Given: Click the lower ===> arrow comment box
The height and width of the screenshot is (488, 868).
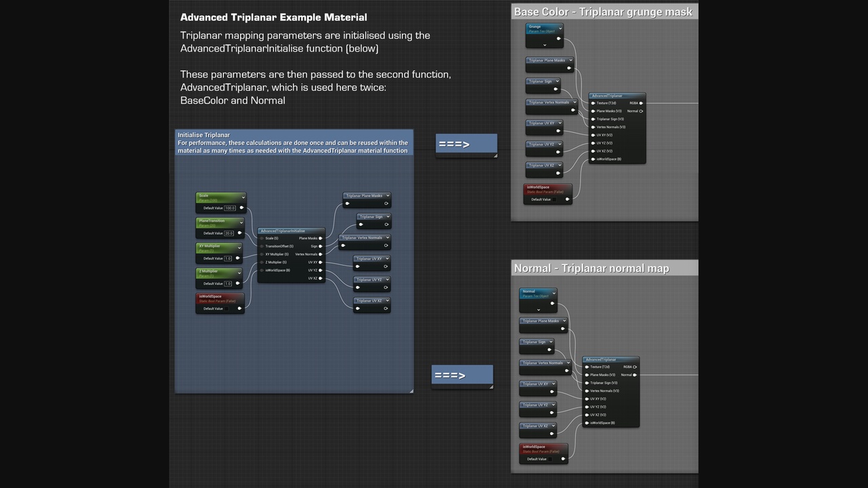Looking at the screenshot, I should coord(462,375).
